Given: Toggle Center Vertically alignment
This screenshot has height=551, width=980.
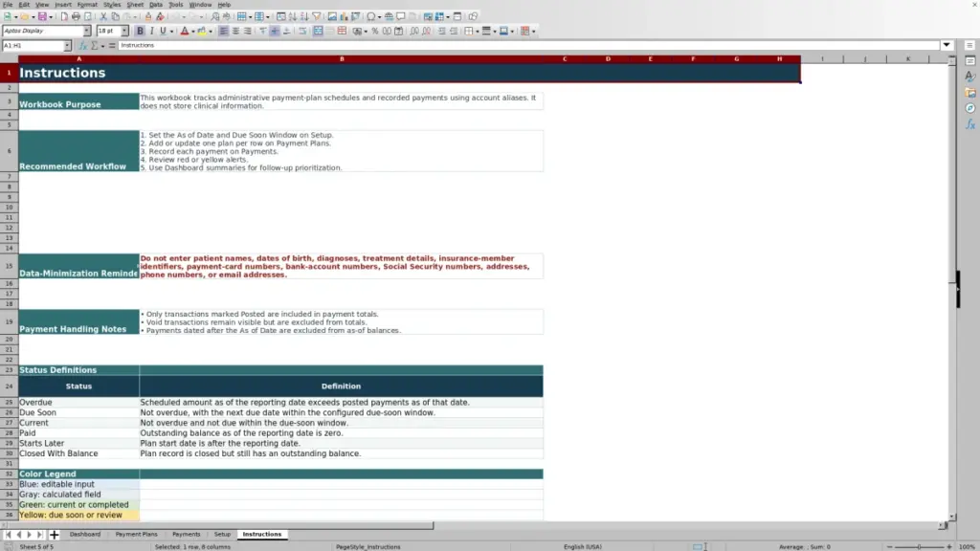Looking at the screenshot, I should 275,31.
